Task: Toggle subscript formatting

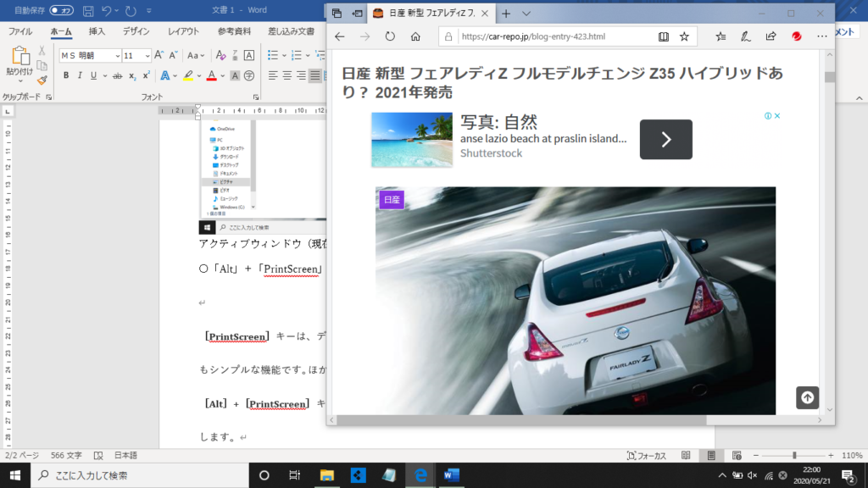Action: click(x=131, y=75)
